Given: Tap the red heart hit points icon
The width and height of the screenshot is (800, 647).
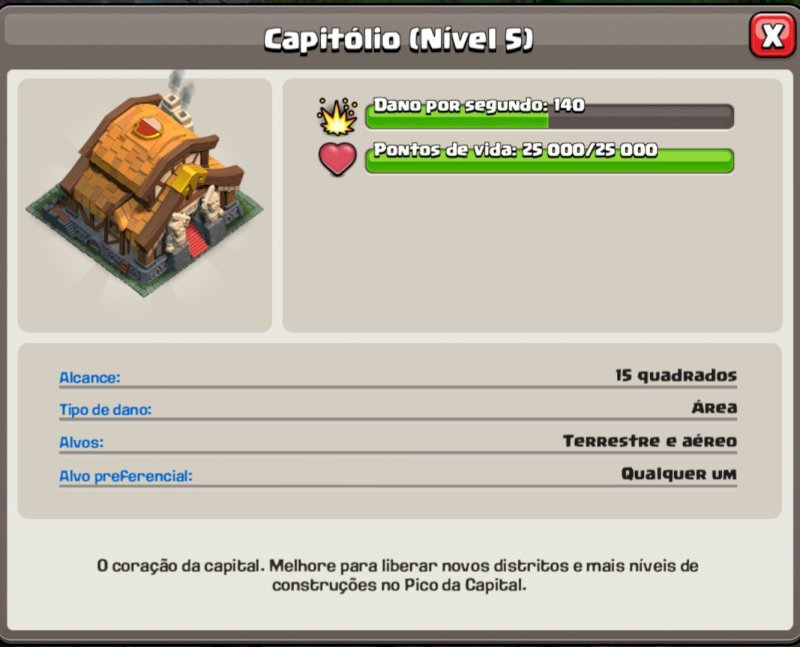Looking at the screenshot, I should [337, 159].
